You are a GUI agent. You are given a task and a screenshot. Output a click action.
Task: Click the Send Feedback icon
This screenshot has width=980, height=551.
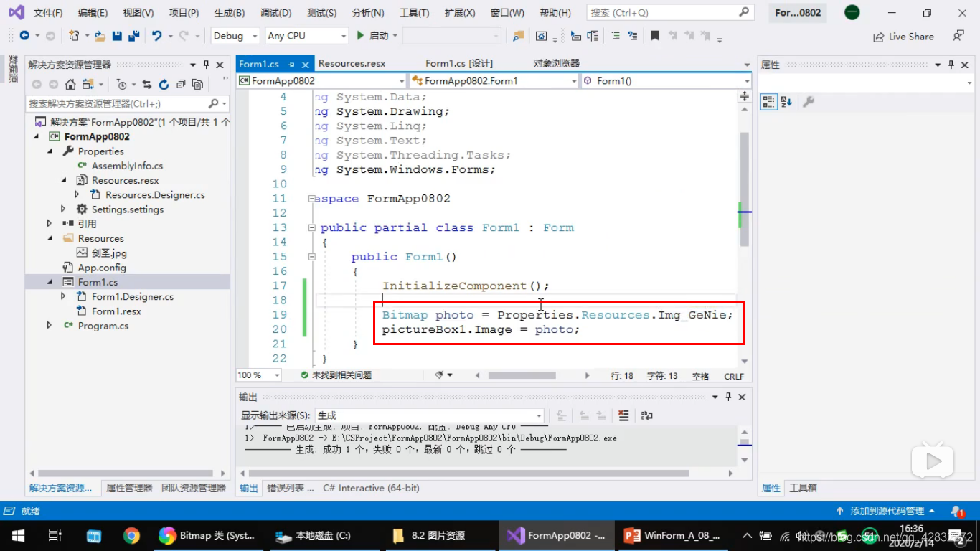point(958,36)
